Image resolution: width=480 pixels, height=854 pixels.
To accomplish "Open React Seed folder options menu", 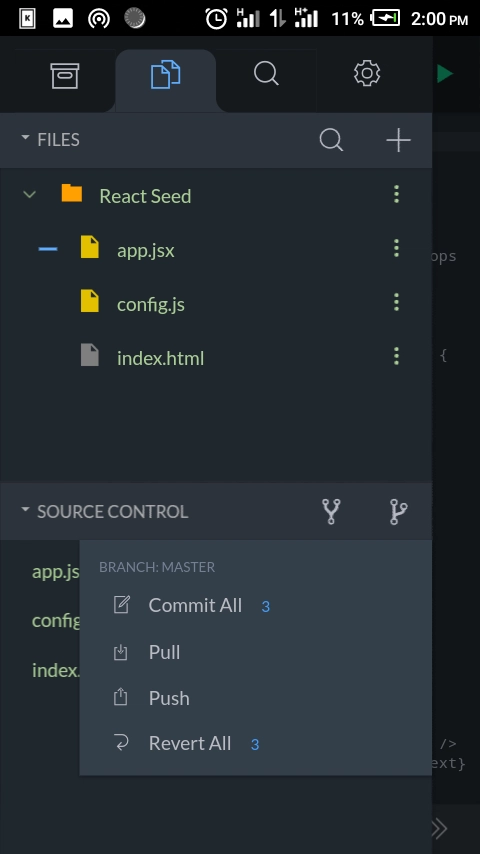I will click(396, 194).
